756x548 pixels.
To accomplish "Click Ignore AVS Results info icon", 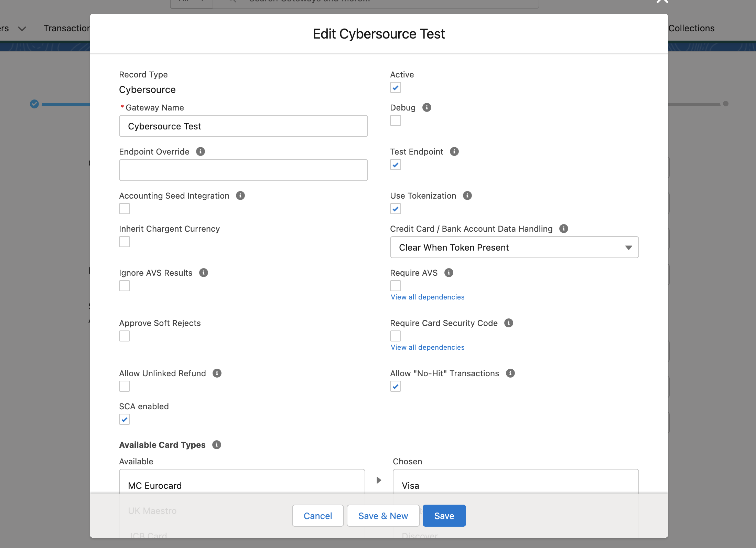I will coord(203,273).
